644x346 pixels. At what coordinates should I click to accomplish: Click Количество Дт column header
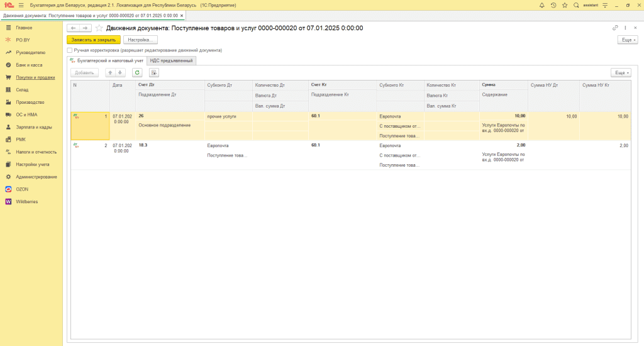pos(280,85)
